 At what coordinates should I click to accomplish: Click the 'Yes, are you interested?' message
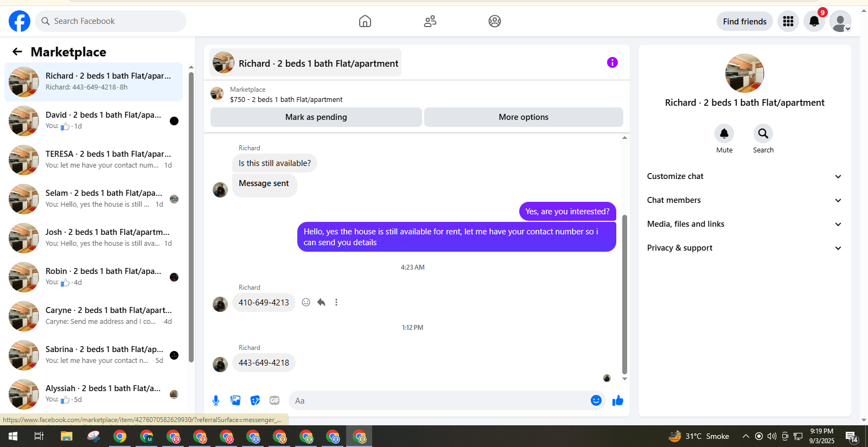[567, 212]
